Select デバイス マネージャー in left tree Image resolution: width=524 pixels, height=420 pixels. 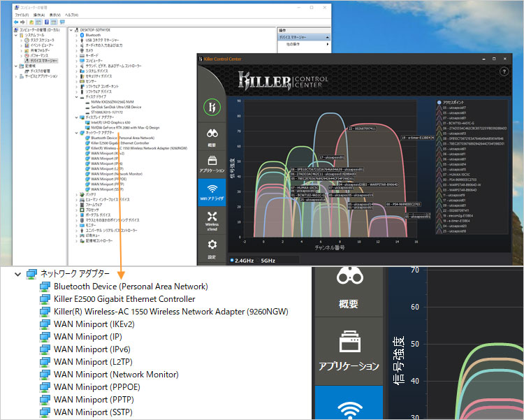pyautogui.click(x=44, y=61)
